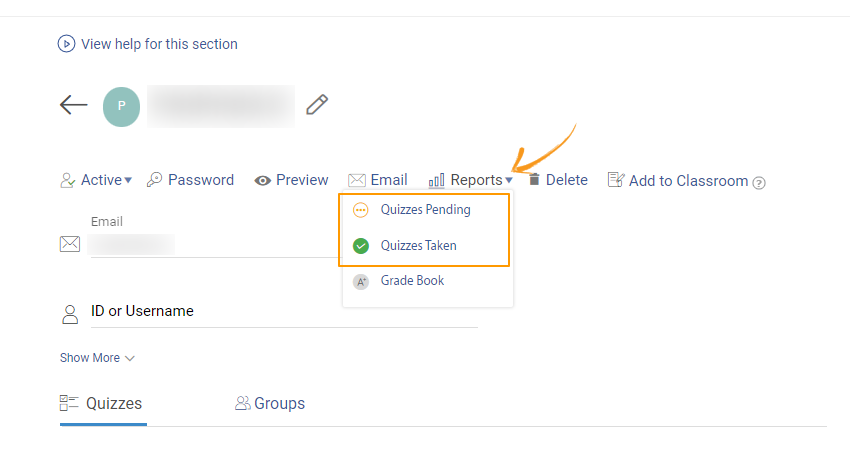Screen dimensions: 850x450
Task: Switch to the Groups tab
Action: [x=270, y=404]
